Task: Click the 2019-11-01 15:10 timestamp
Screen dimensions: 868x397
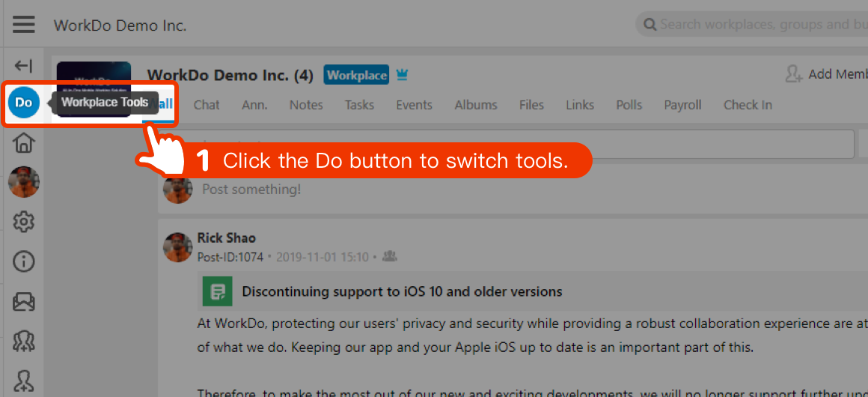Action: point(323,257)
